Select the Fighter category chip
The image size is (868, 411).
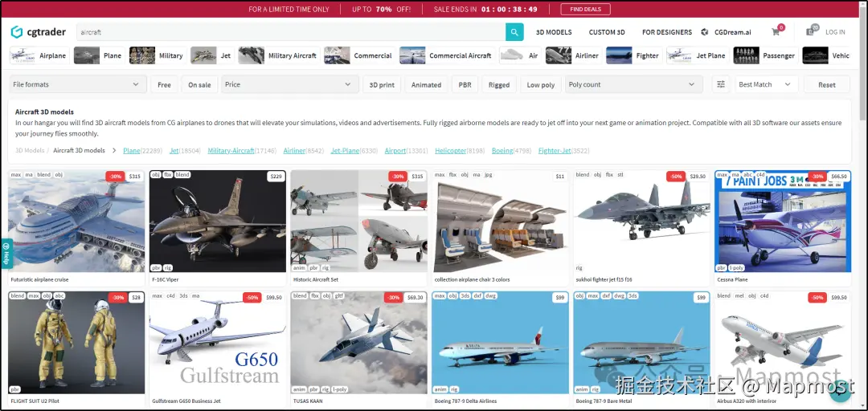[634, 55]
